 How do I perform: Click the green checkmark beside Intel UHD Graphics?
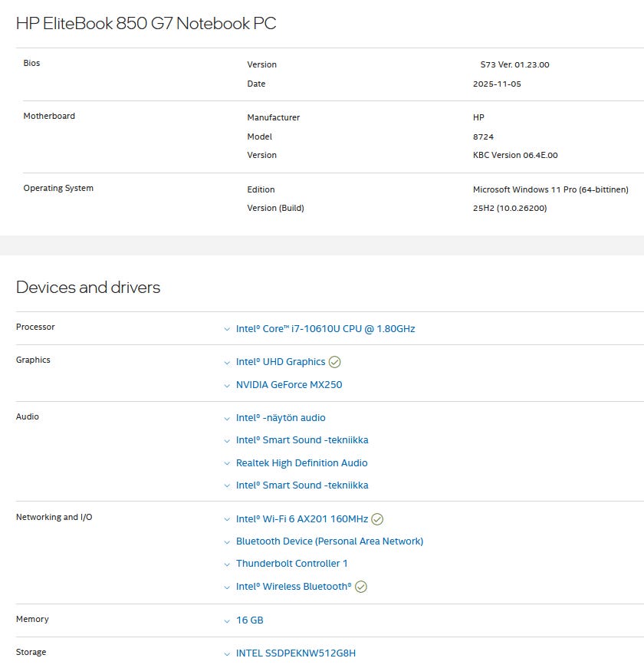coord(334,362)
